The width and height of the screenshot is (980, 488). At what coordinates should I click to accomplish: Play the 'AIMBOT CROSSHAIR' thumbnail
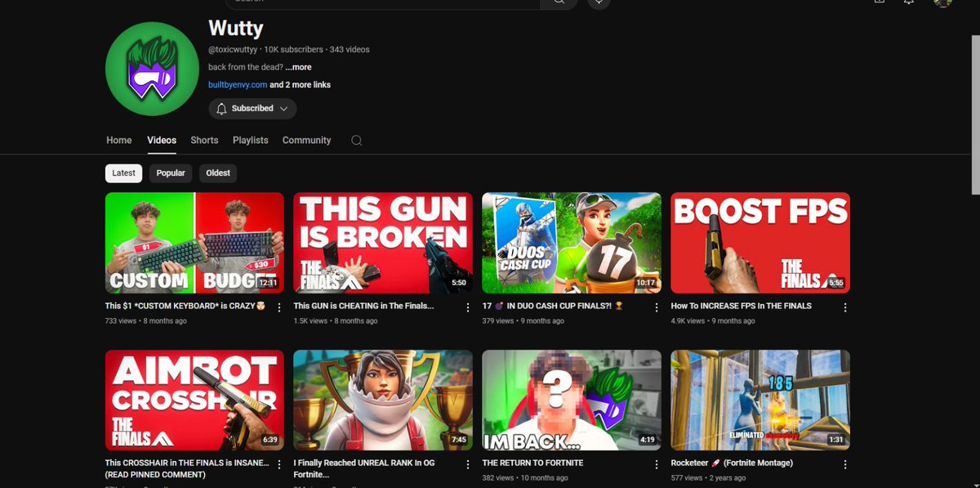click(x=194, y=401)
